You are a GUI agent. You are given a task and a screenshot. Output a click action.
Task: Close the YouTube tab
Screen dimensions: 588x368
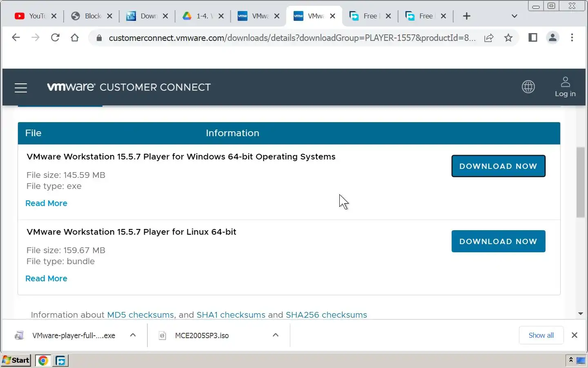click(54, 16)
